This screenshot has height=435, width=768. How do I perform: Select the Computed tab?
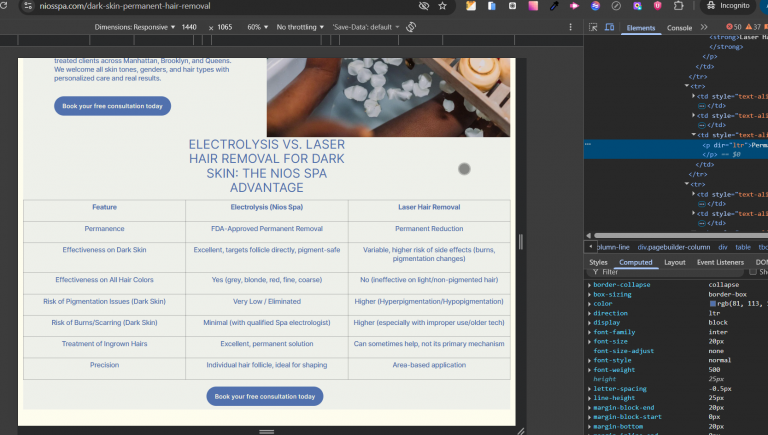(635, 262)
